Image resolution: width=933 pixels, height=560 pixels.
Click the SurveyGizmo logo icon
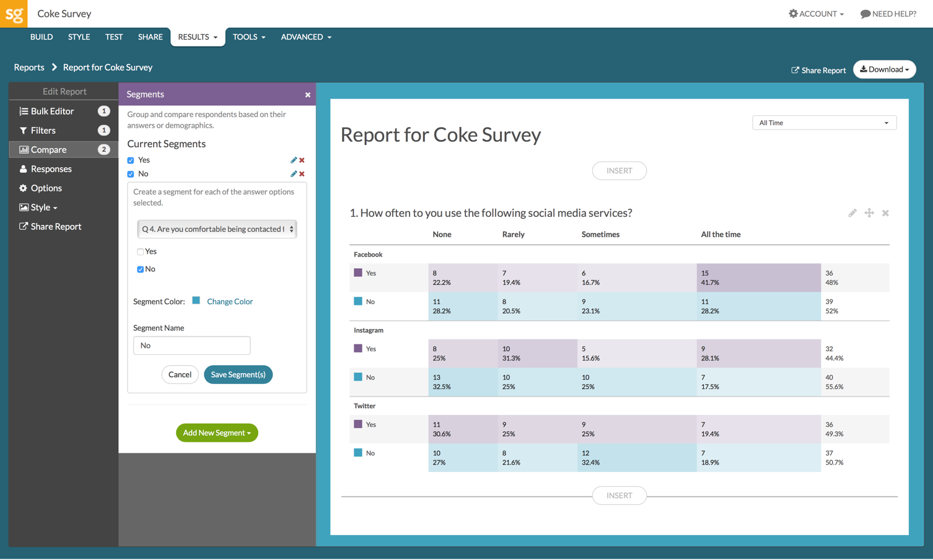click(x=14, y=14)
